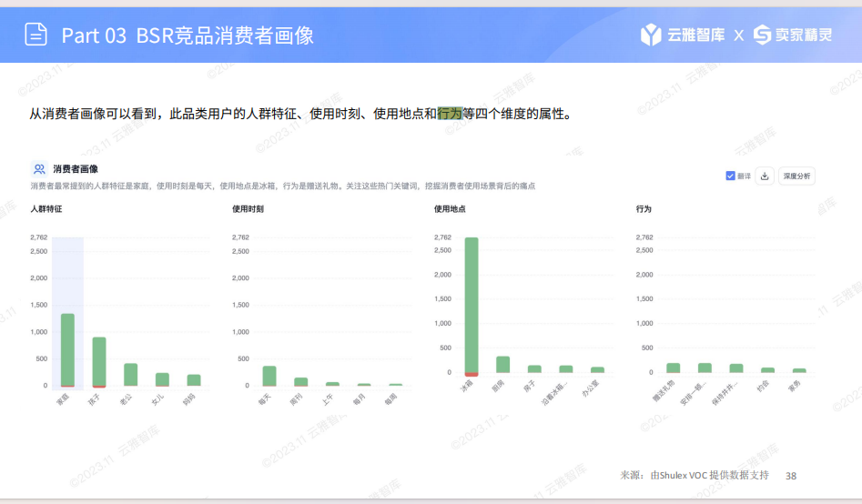Screen dimensions: 862x504
Task: Click the 使用时刻 chart title
Action: 248,209
